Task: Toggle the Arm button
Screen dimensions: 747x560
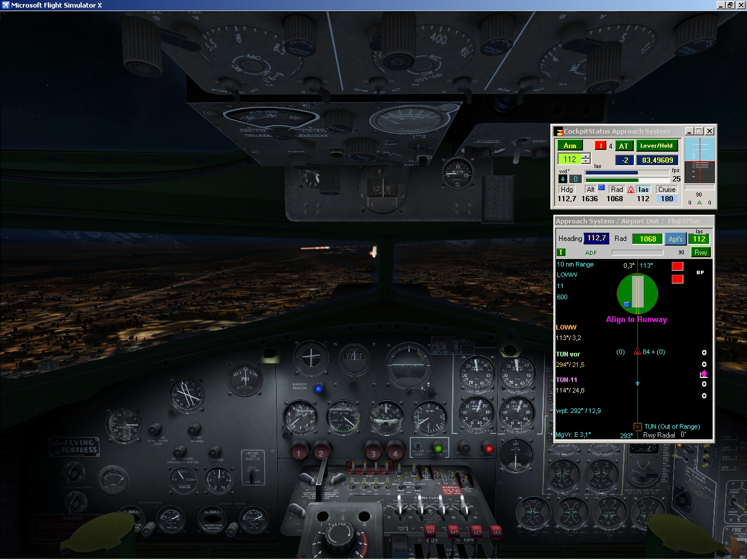Action: [x=570, y=145]
